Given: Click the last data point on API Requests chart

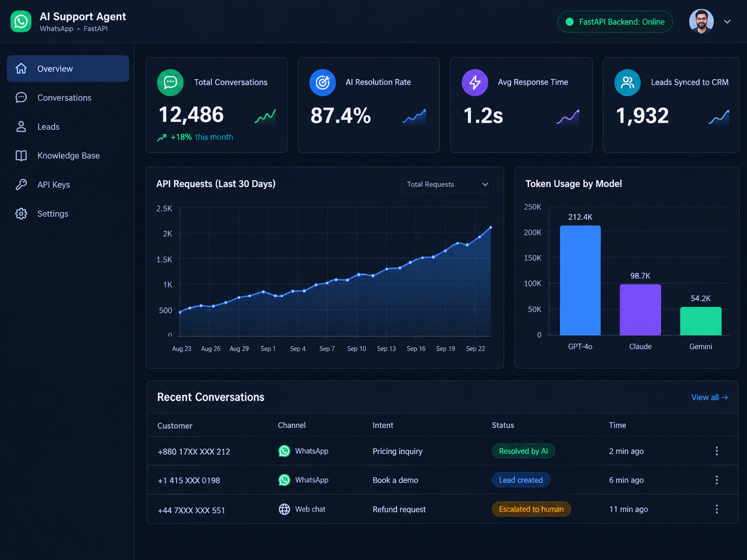Looking at the screenshot, I should pos(490,227).
